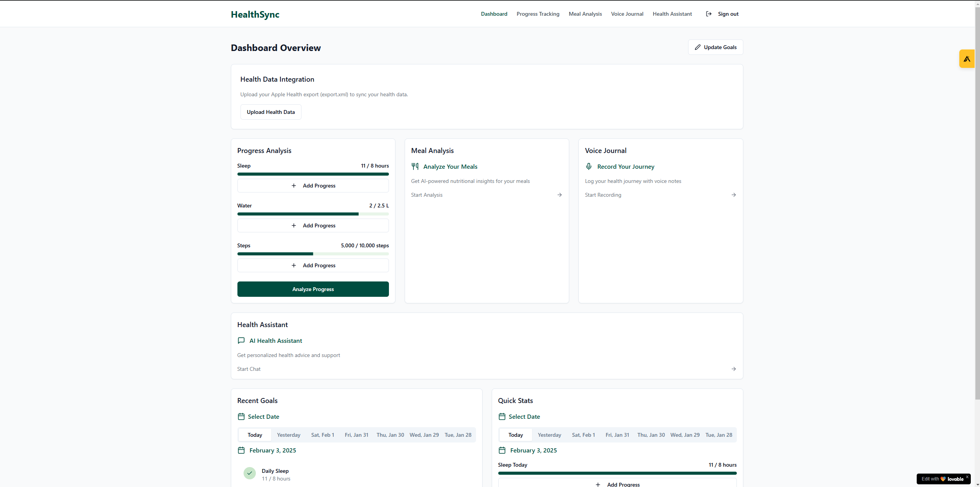Click the arrow icon next to Start Analysis
The width and height of the screenshot is (980, 487).
click(560, 195)
